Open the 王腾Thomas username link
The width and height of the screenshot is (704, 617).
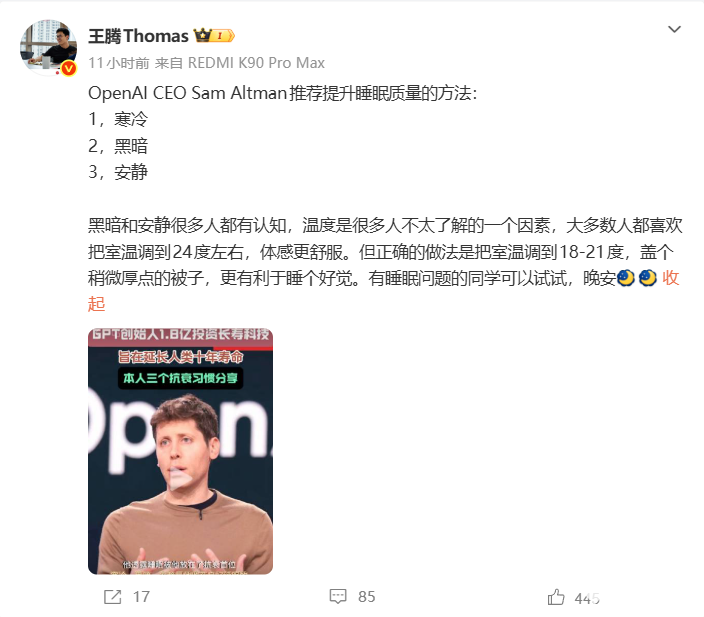[138, 36]
